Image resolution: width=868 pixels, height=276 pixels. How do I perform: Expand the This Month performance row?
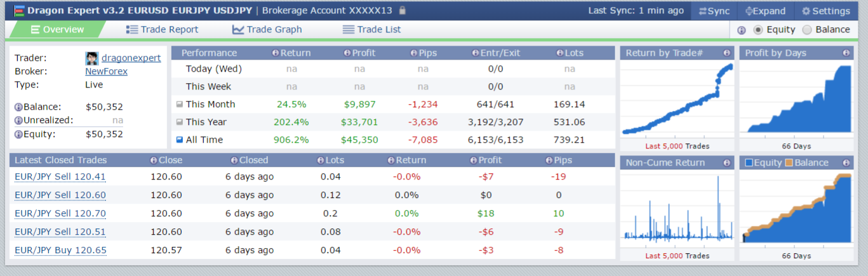(x=180, y=104)
